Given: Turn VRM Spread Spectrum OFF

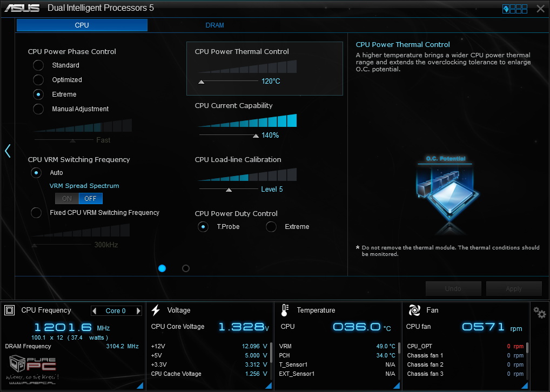Looking at the screenshot, I should pyautogui.click(x=91, y=199).
